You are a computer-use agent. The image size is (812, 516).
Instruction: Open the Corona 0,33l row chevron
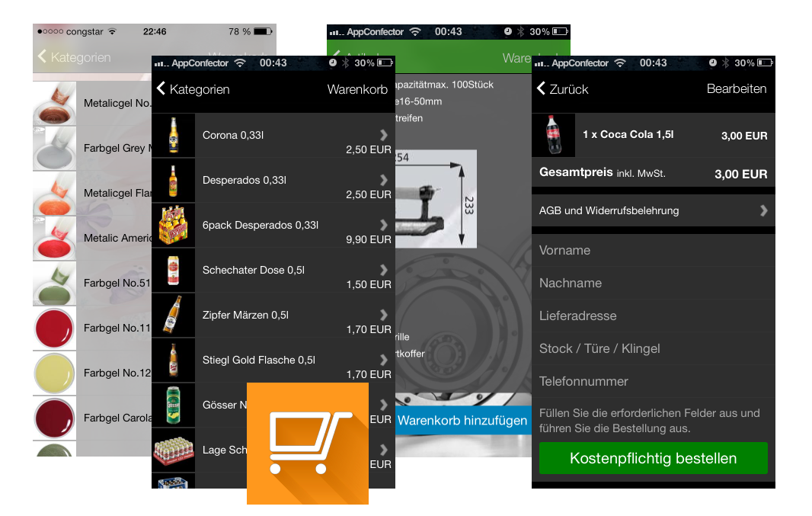pos(384,135)
